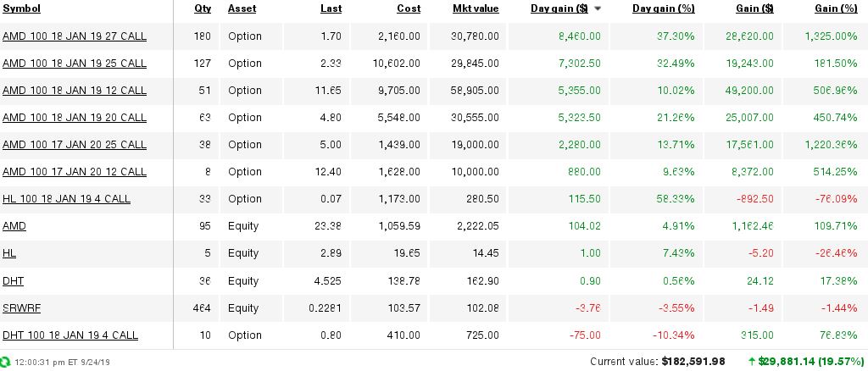
Task: Sort by Day gain (%) header
Action: [663, 8]
